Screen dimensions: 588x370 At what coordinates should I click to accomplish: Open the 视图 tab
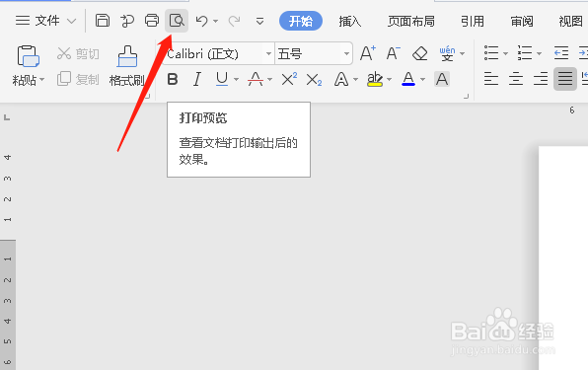570,21
